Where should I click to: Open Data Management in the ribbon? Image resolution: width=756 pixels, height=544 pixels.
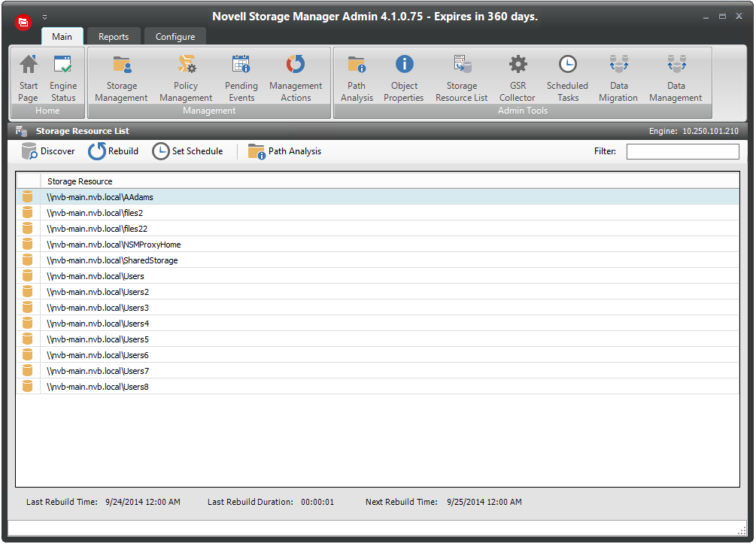pyautogui.click(x=676, y=78)
